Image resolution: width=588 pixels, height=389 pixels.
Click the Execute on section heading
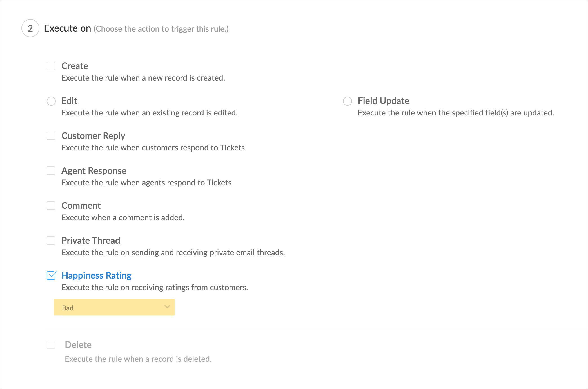coord(68,28)
